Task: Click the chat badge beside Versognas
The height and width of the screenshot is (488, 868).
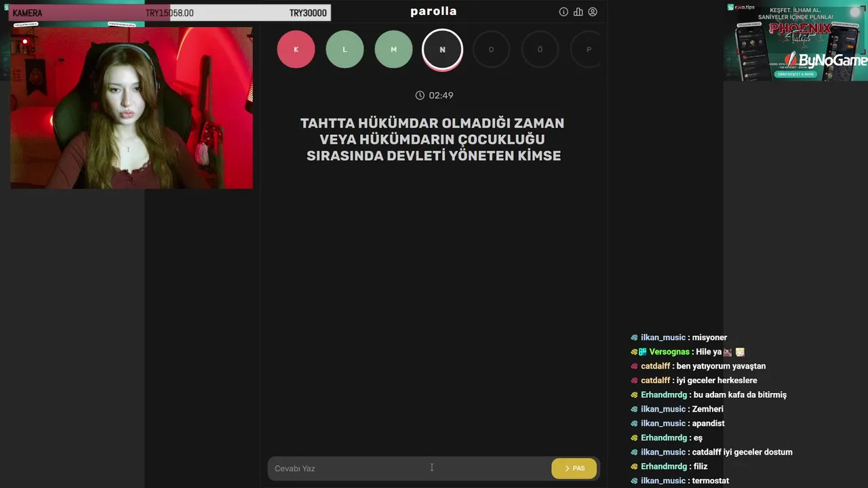Action: [x=642, y=352]
